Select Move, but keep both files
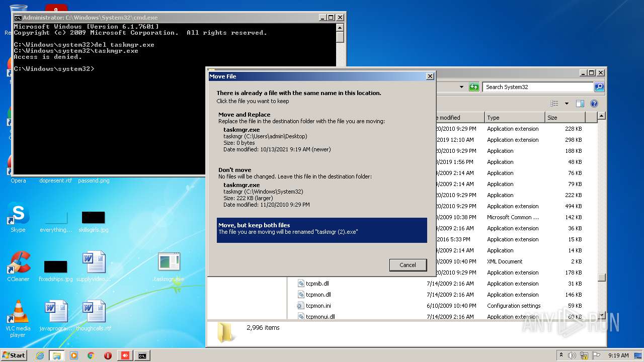The height and width of the screenshot is (362, 644). tap(322, 230)
